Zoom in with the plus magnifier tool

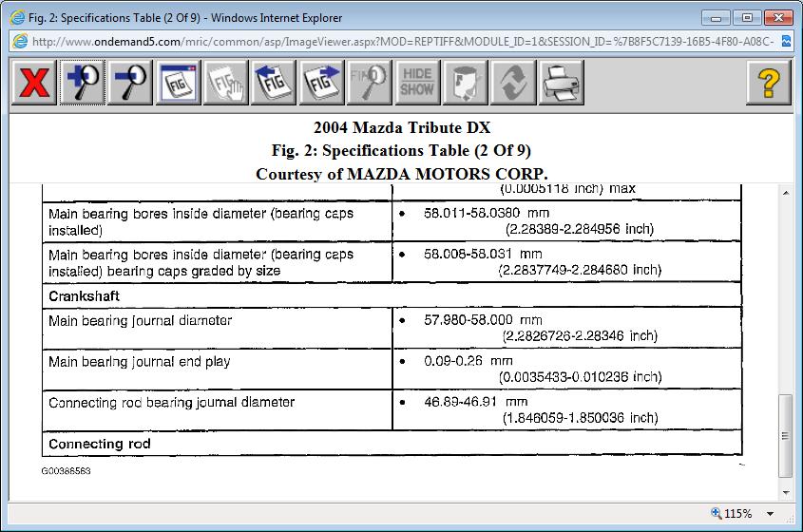tap(82, 84)
